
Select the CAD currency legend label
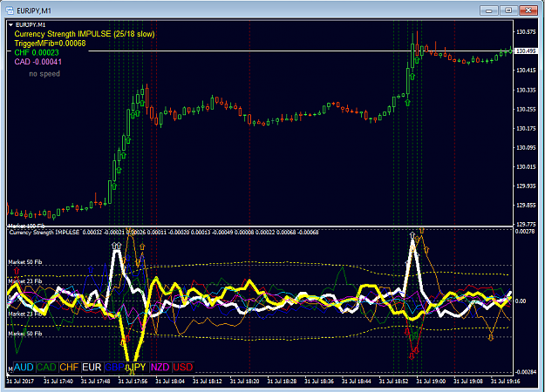pos(46,367)
